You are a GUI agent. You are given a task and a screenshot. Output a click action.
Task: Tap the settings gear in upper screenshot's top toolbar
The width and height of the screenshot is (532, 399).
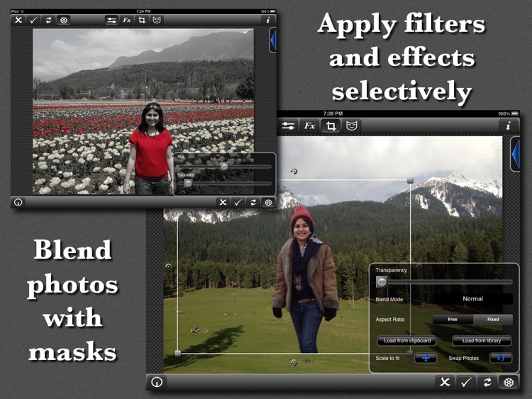click(63, 21)
